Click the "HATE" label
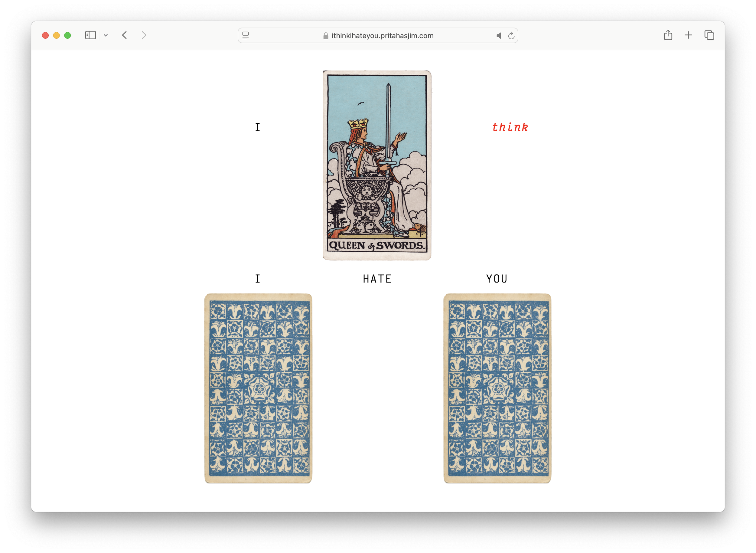This screenshot has width=756, height=553. [377, 279]
